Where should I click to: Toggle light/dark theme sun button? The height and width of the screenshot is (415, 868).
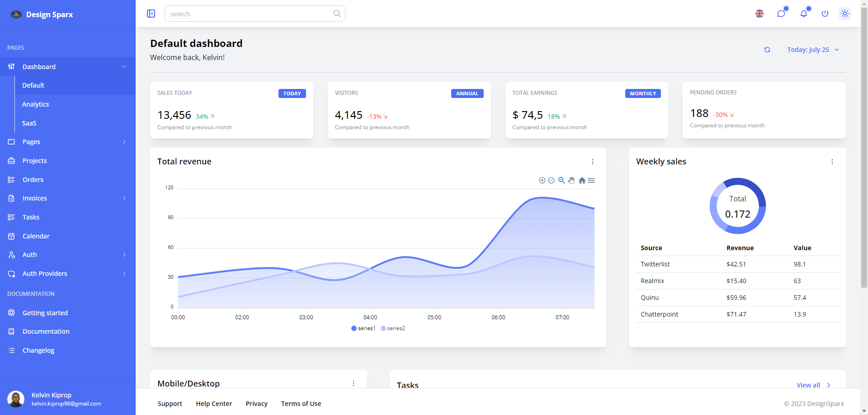point(845,14)
